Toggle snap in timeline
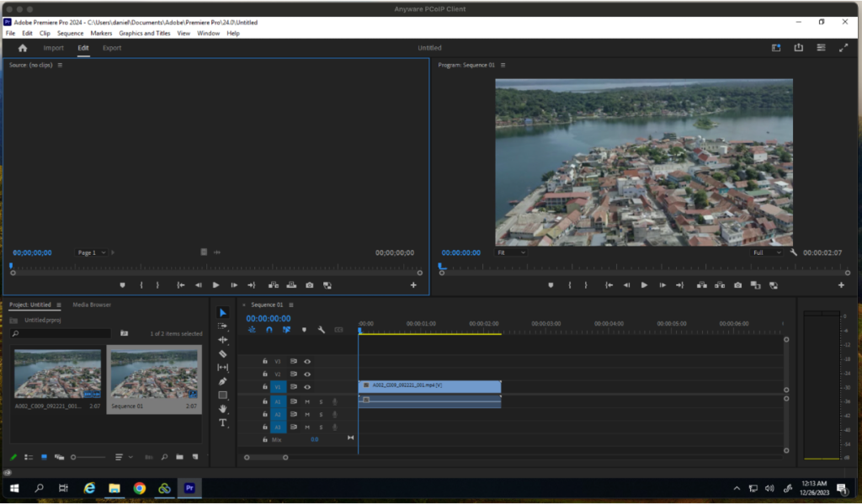The height and width of the screenshot is (504, 862). click(x=269, y=330)
